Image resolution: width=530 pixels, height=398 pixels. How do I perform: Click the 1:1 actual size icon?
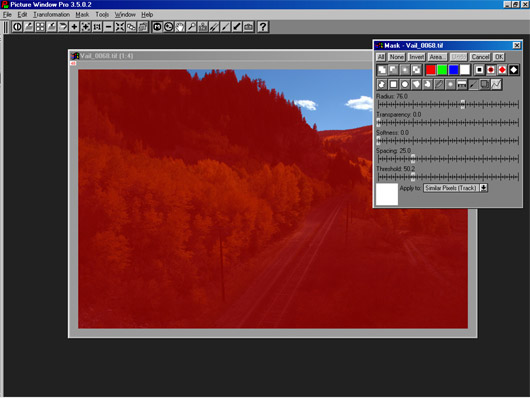pyautogui.click(x=97, y=27)
